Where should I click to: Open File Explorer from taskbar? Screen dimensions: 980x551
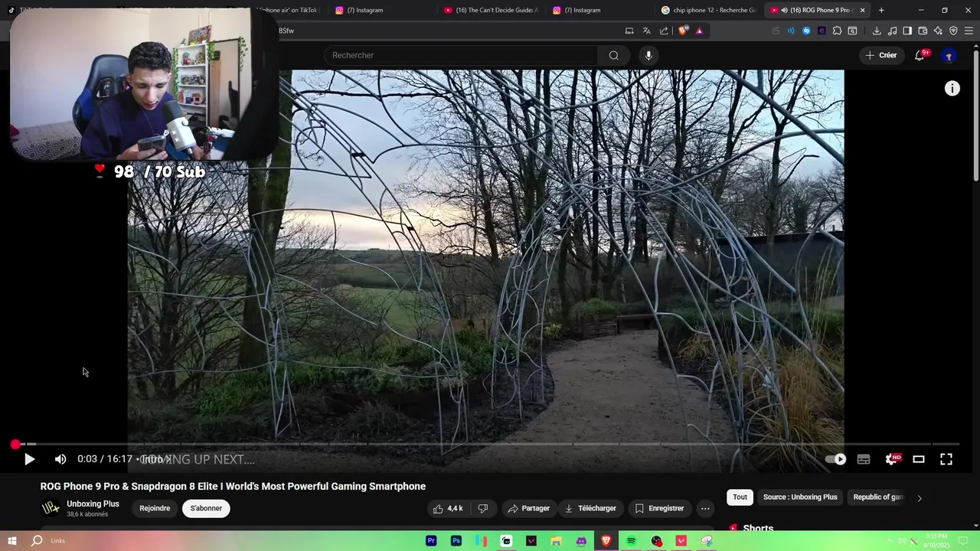pyautogui.click(x=556, y=541)
